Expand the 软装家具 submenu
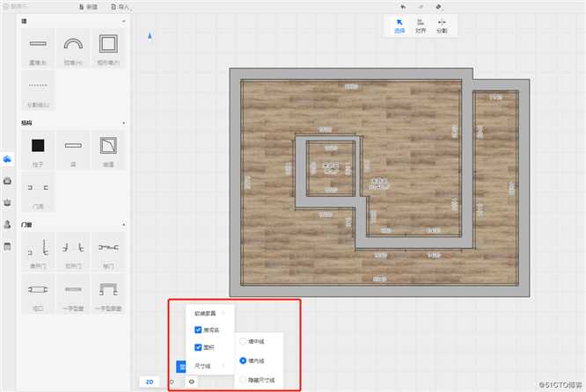The height and width of the screenshot is (392, 586). pos(210,313)
